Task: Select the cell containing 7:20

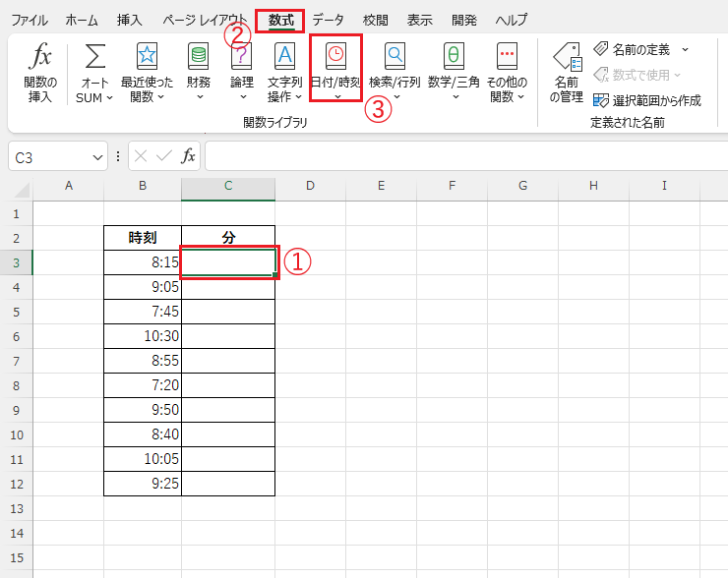Action: (143, 385)
